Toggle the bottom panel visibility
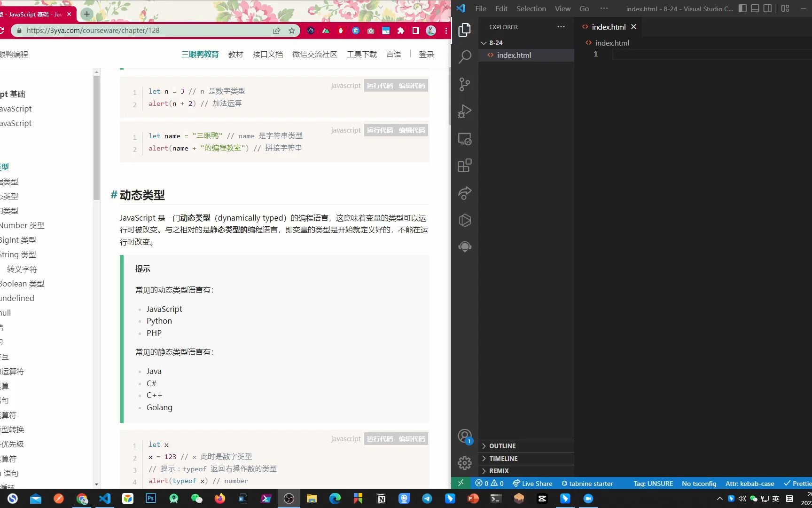The width and height of the screenshot is (812, 508). (755, 8)
